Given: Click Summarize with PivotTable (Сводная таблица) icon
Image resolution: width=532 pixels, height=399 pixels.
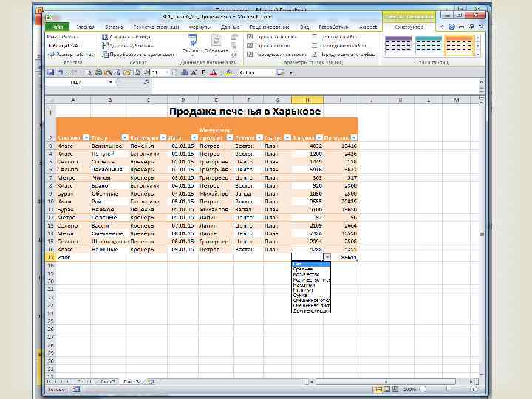Looking at the screenshot, I should click(105, 37).
